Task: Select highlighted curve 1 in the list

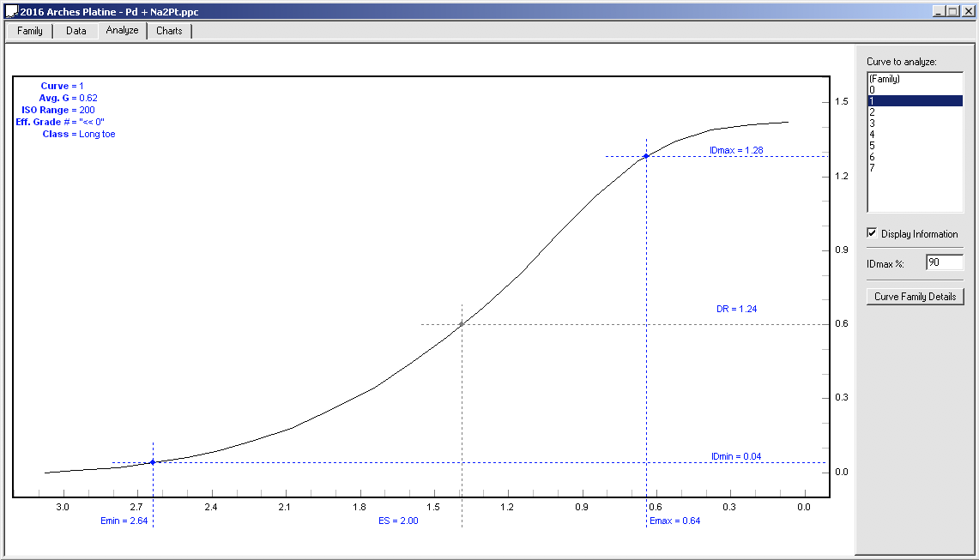Action: coord(915,101)
